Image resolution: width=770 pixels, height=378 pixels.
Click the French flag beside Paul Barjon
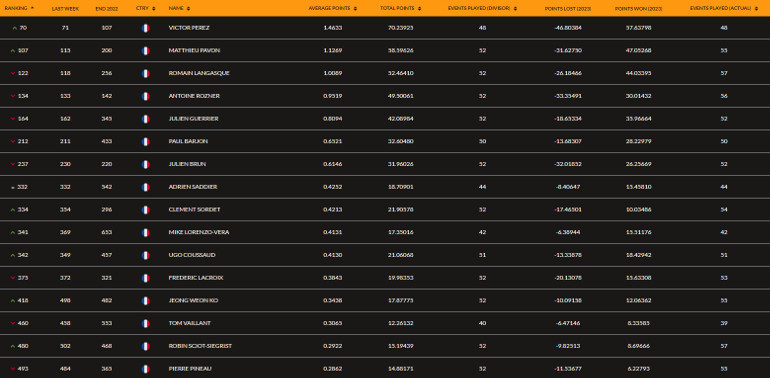coord(145,141)
